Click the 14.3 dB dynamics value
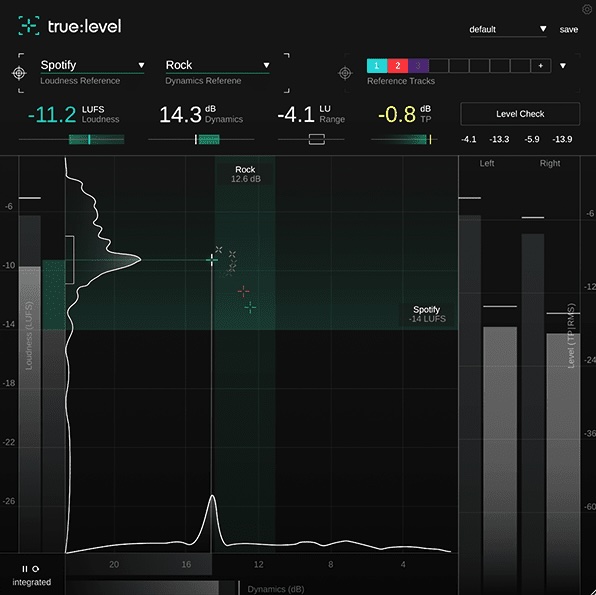 coord(180,114)
